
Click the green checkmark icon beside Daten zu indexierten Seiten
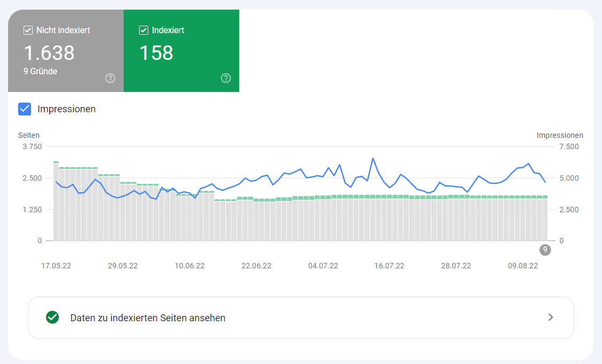pos(52,317)
